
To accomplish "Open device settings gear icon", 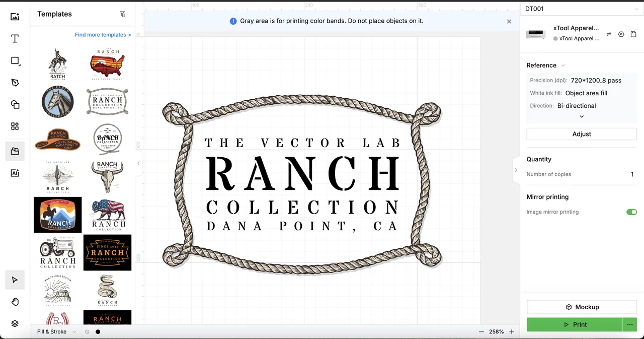I will coord(621,34).
